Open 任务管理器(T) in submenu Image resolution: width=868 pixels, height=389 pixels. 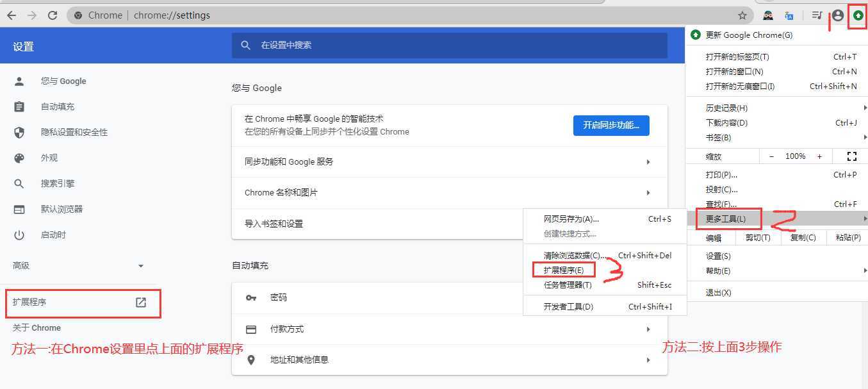(605, 285)
